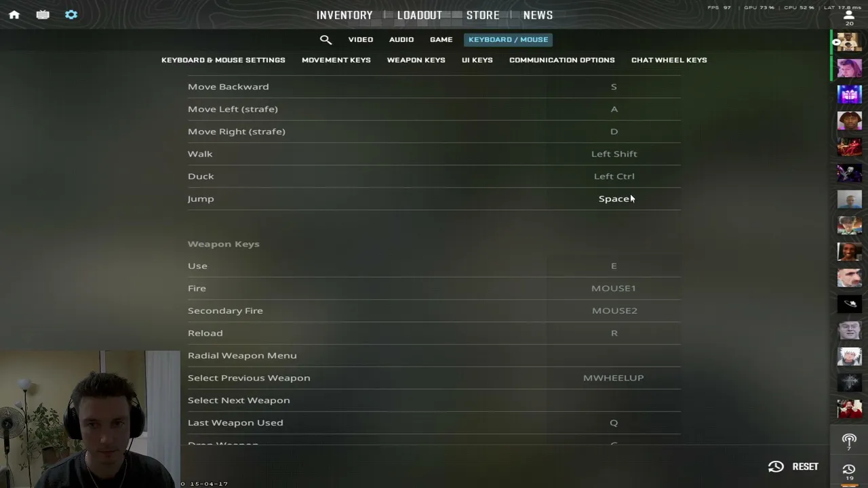Open the settings search magnifier
Screen dimensions: 868x488
[325, 39]
